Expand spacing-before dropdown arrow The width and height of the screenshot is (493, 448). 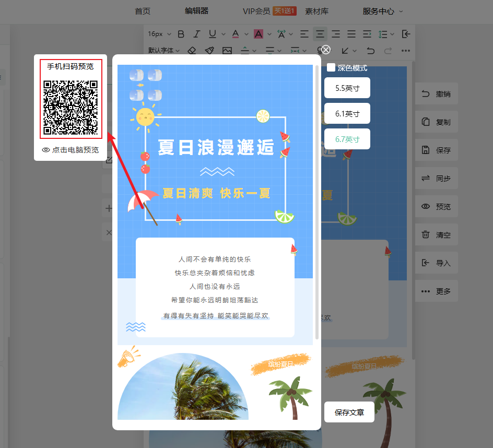pyautogui.click(x=254, y=51)
